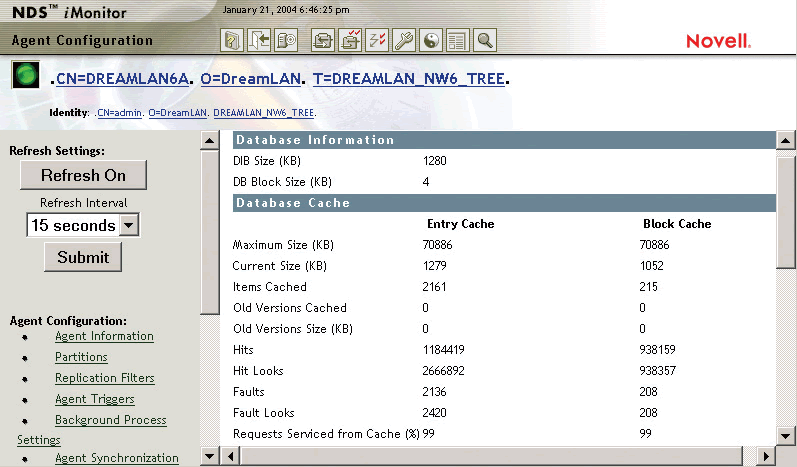Viewport: 797px width, 467px height.
Task: Open Background Process Settings link
Action: pos(111,420)
